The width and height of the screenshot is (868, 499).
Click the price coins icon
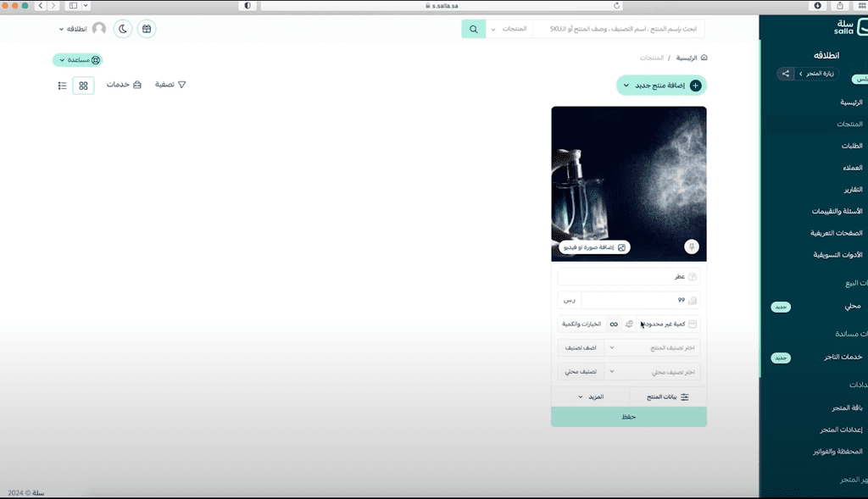(x=693, y=301)
